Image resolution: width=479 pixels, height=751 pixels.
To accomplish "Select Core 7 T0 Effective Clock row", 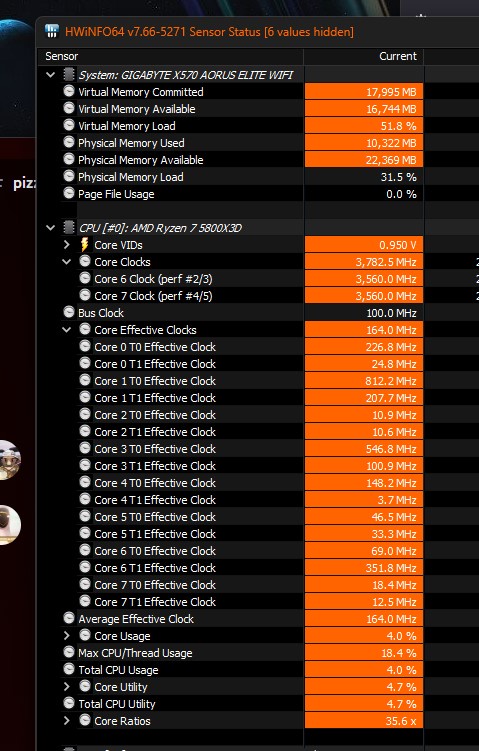I will 155,585.
